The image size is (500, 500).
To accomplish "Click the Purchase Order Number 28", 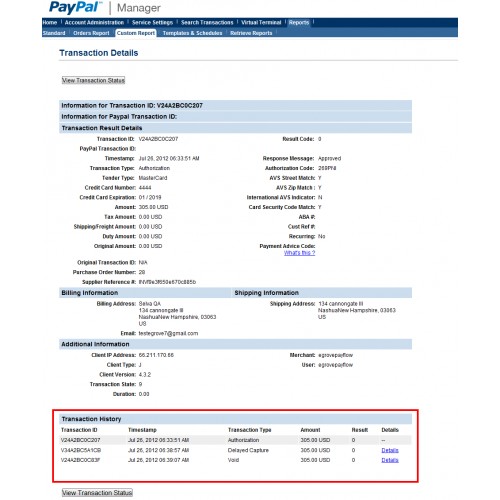I will click(x=142, y=272).
